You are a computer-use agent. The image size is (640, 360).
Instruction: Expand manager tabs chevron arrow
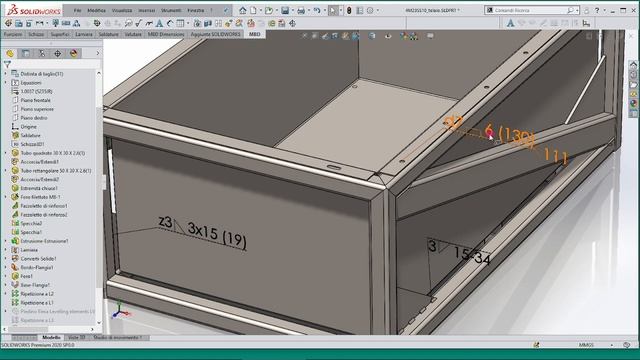point(98,53)
